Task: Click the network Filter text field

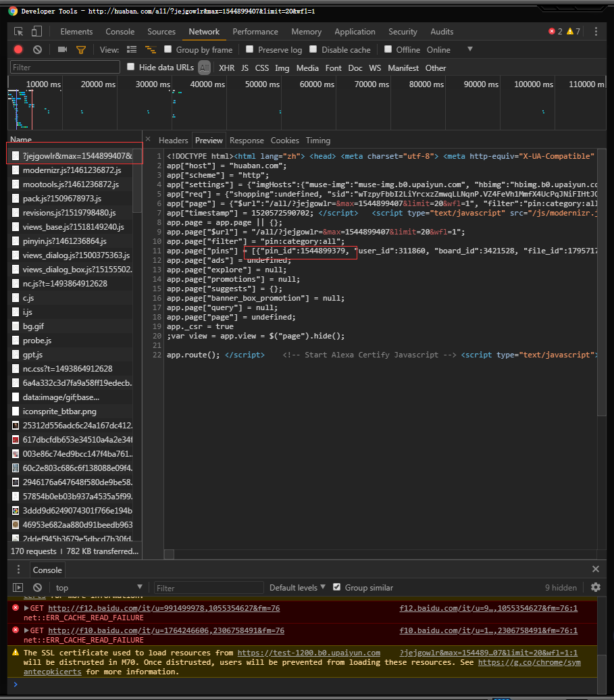Action: pos(64,68)
